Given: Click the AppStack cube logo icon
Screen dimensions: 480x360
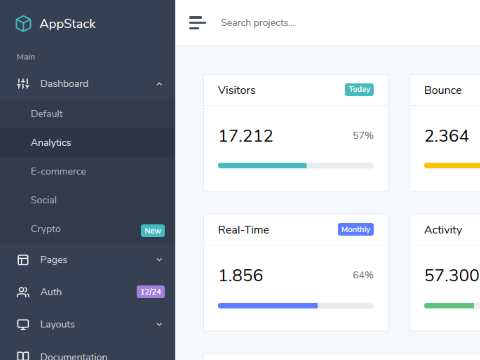Looking at the screenshot, I should pos(23,24).
